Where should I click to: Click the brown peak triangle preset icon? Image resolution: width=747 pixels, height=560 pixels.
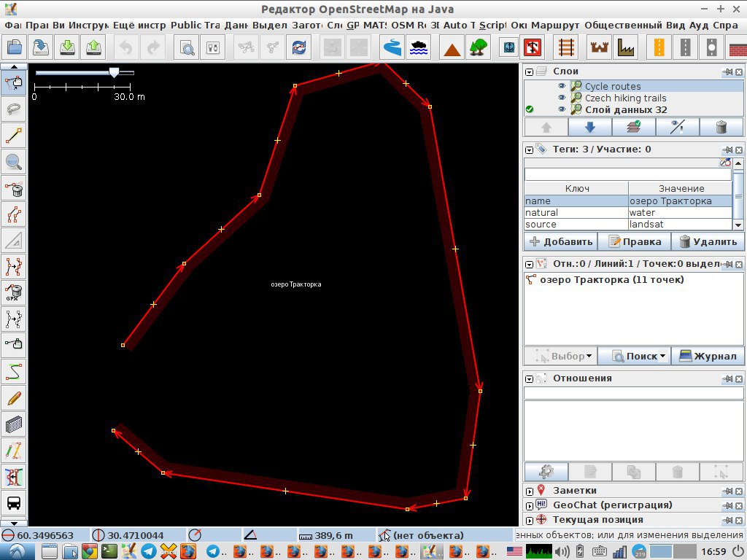tap(452, 48)
